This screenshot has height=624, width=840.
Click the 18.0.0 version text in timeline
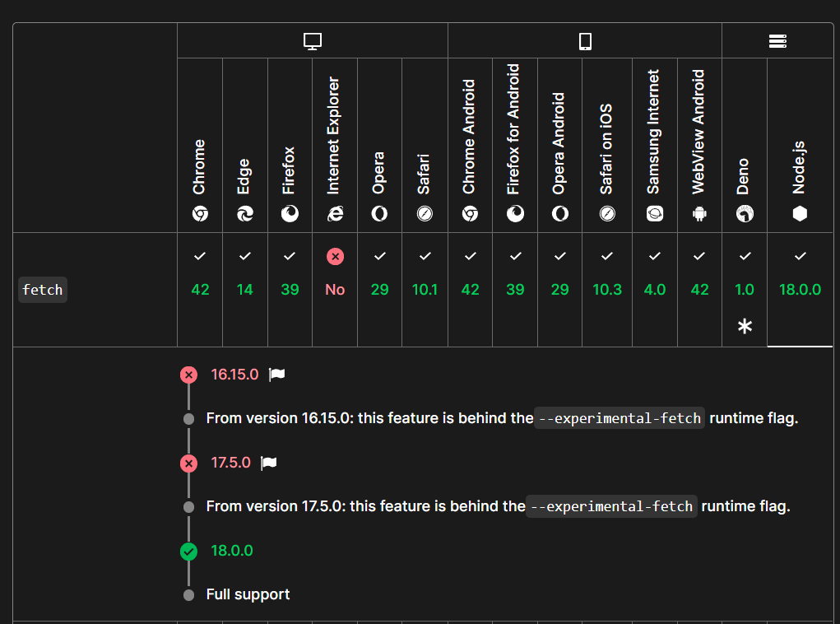click(x=232, y=551)
